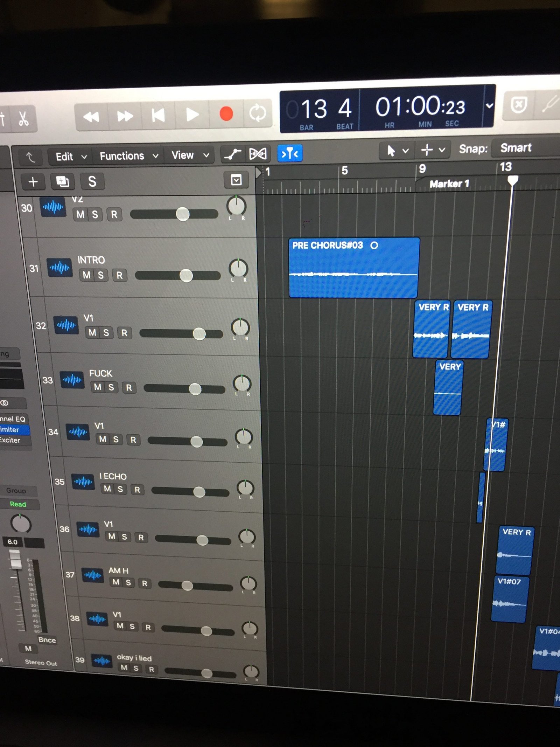
Task: Toggle the global Solo S button
Action: [x=92, y=181]
